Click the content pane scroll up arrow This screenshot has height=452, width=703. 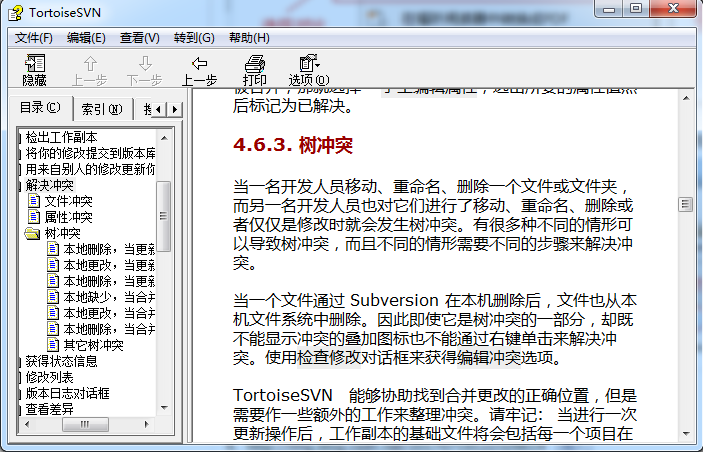coord(686,98)
